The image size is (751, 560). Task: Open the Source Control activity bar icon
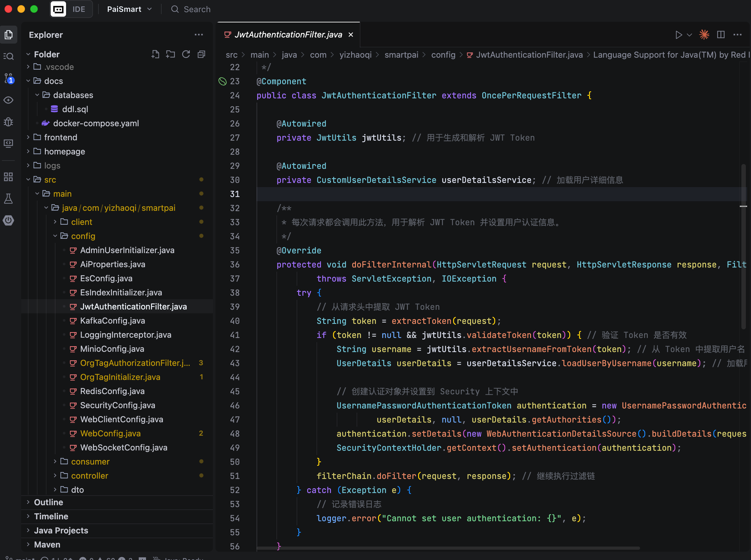coord(8,78)
